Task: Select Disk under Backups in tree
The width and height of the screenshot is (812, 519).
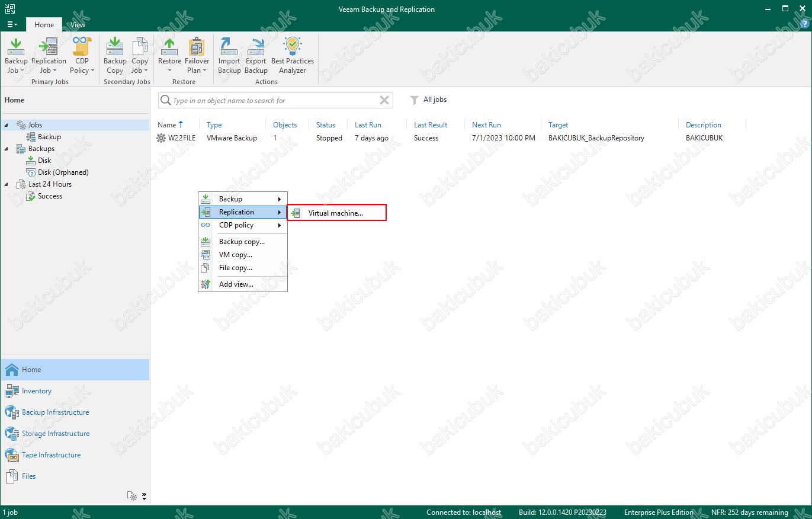Action: point(44,161)
